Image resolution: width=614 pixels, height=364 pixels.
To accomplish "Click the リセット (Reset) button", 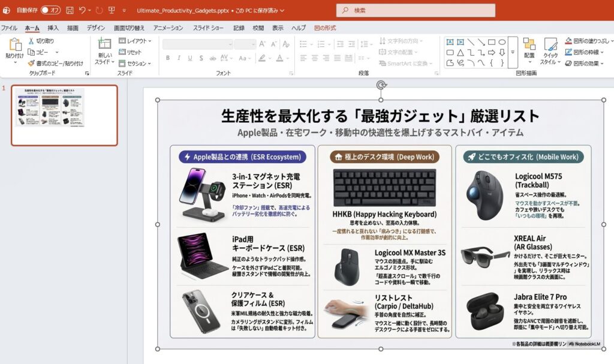I will (x=130, y=53).
